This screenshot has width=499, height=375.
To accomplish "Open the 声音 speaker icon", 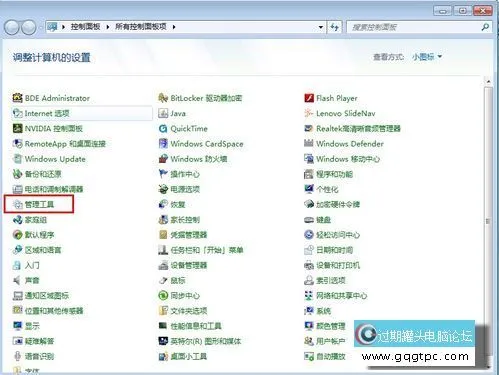I will [17, 280].
